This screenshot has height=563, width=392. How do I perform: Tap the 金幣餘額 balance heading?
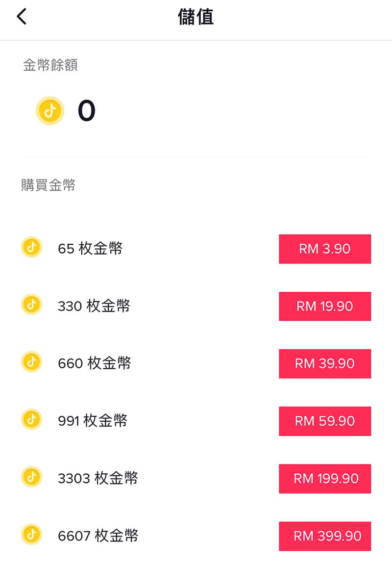pyautogui.click(x=50, y=65)
